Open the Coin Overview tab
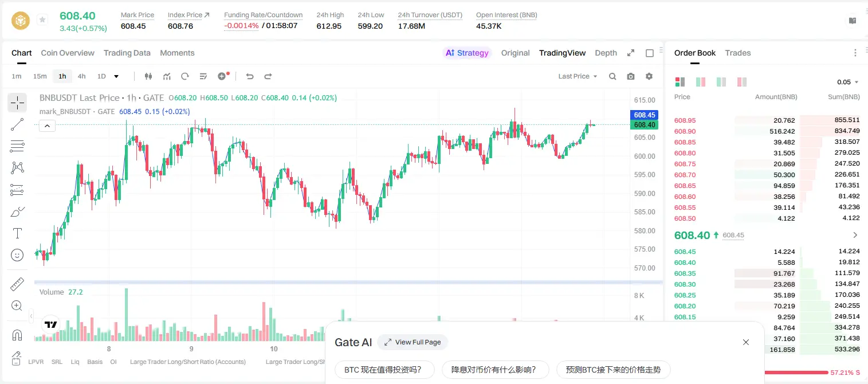The height and width of the screenshot is (384, 868). (68, 53)
